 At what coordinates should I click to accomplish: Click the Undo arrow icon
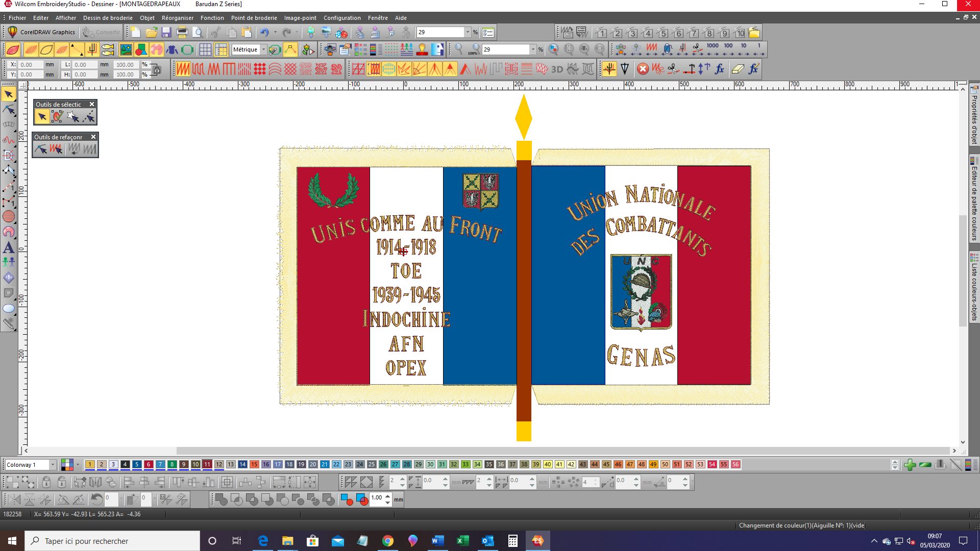coord(264,33)
